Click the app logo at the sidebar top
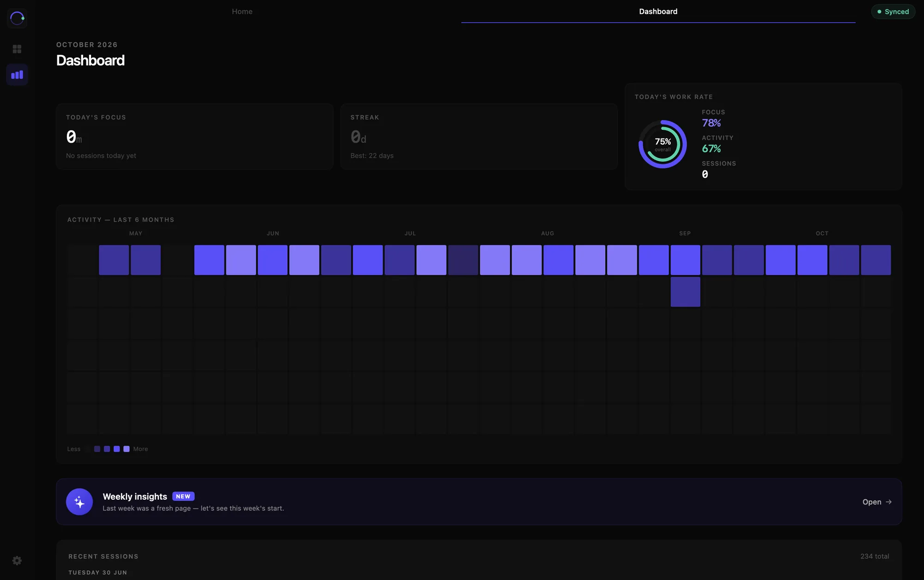 click(17, 18)
